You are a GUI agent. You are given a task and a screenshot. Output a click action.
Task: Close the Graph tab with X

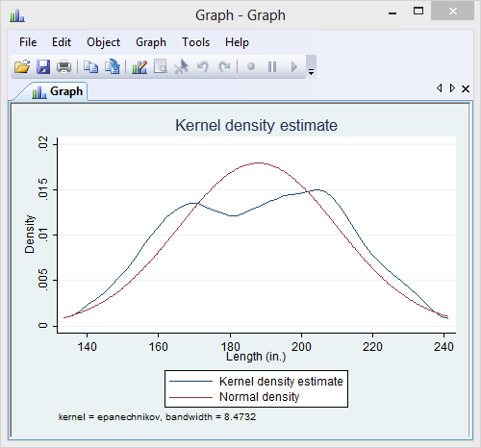(x=466, y=88)
